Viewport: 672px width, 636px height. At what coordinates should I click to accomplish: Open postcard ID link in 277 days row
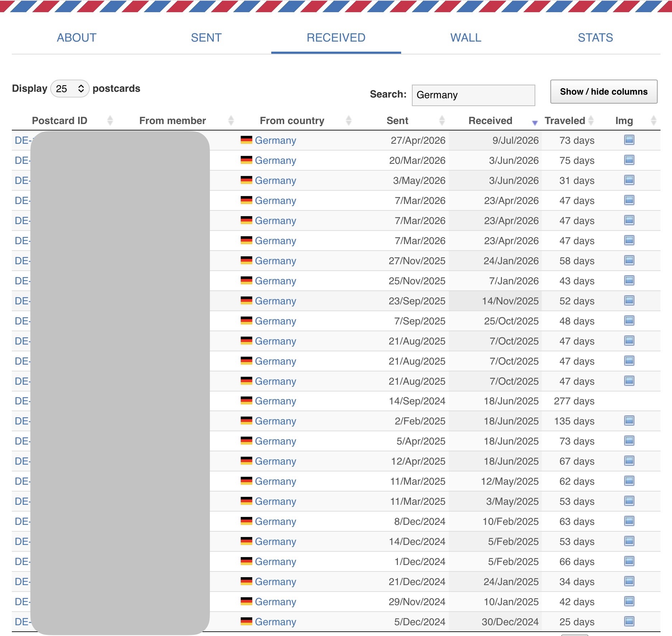23,401
